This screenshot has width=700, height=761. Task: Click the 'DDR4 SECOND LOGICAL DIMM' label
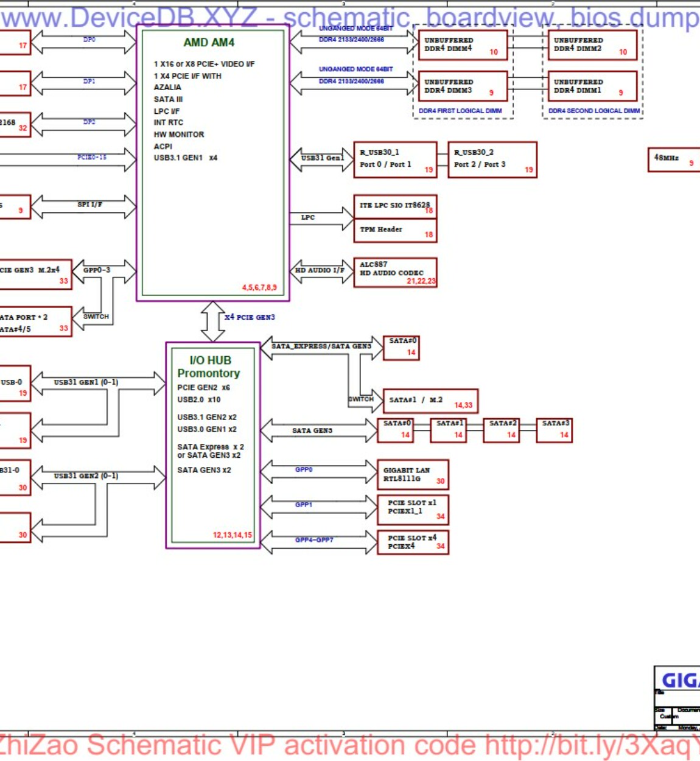594,111
